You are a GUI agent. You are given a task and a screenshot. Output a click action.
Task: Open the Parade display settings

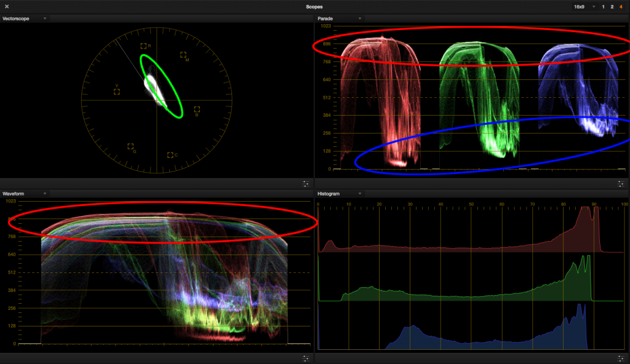point(622,183)
